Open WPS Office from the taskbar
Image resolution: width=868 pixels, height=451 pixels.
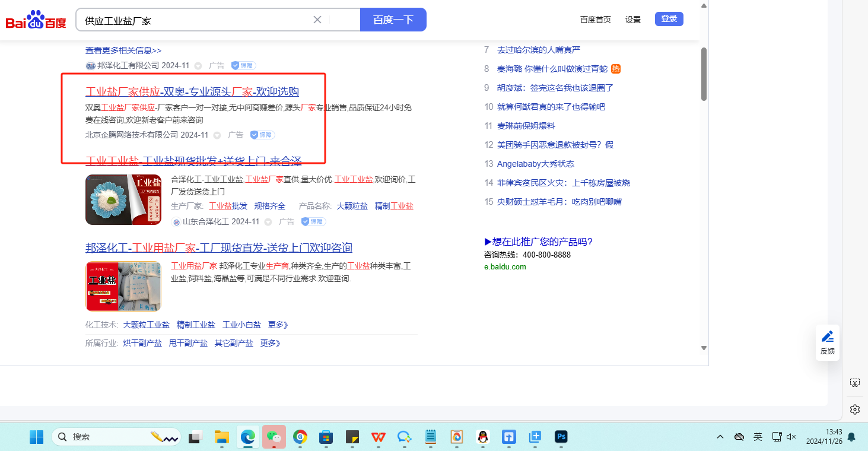click(378, 437)
